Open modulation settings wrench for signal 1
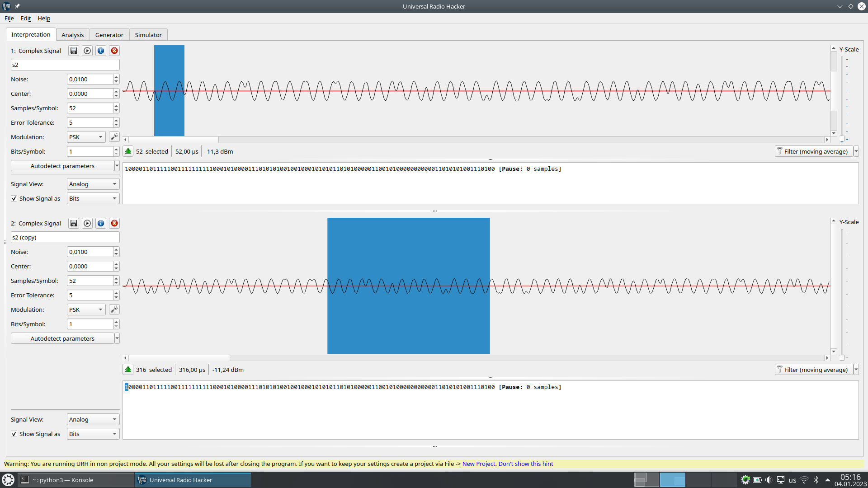This screenshot has width=868, height=488. 114,136
